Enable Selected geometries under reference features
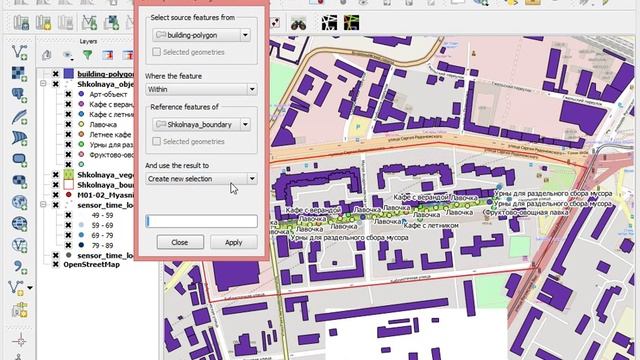 coord(156,141)
